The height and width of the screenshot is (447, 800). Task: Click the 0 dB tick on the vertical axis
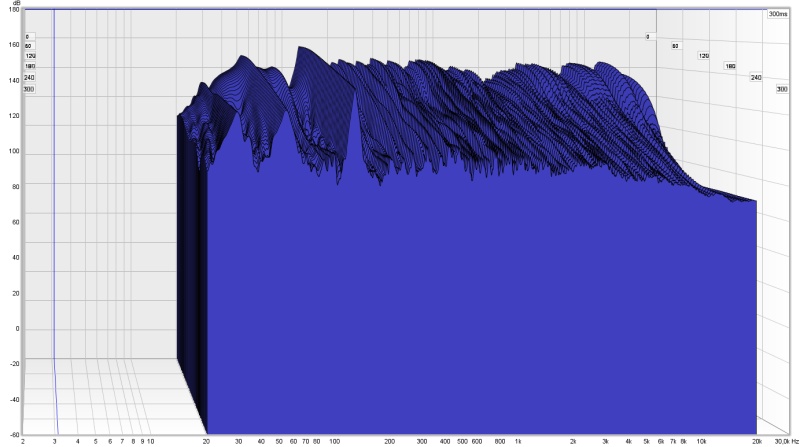coord(16,329)
